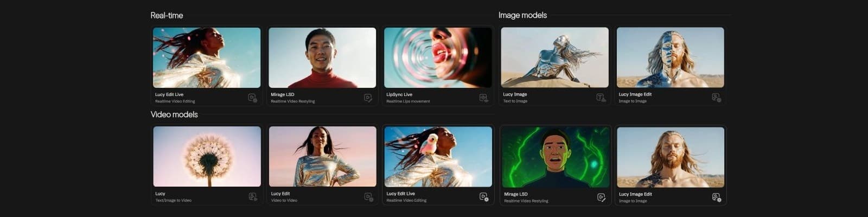Click the icon on the half-chrome Lucy Image Edit card

716,98
